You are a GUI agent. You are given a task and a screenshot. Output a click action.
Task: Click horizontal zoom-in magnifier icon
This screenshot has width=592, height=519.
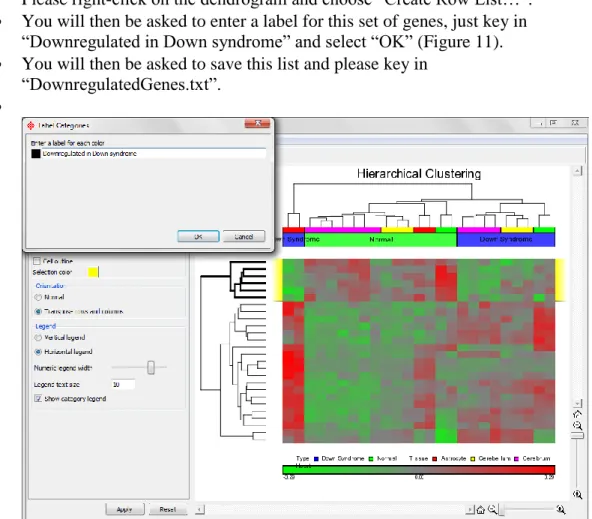click(x=561, y=510)
